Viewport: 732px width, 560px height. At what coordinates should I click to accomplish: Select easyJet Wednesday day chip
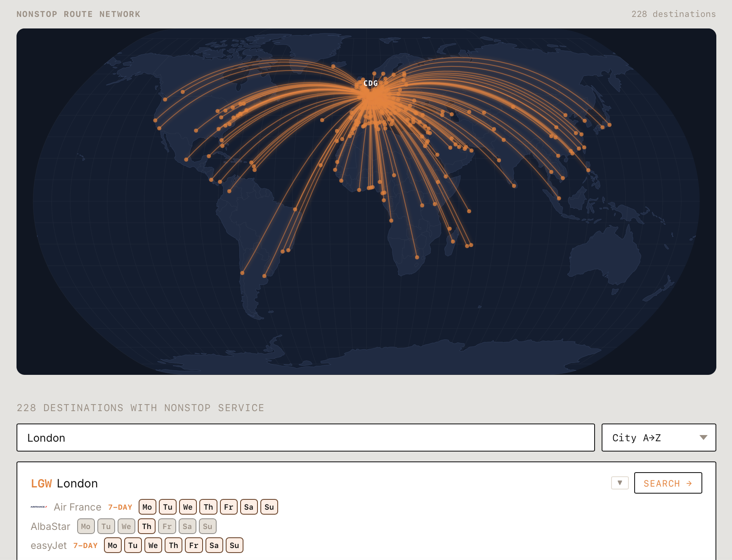[153, 546]
